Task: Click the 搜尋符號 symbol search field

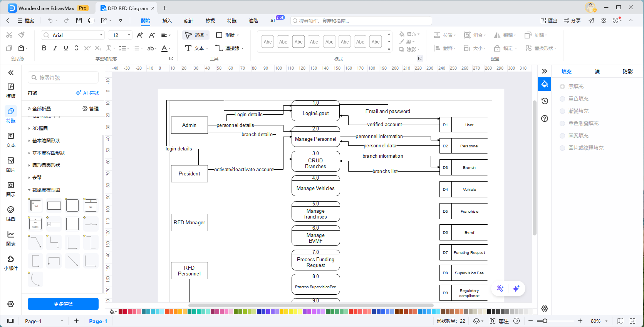Action: 64,78
